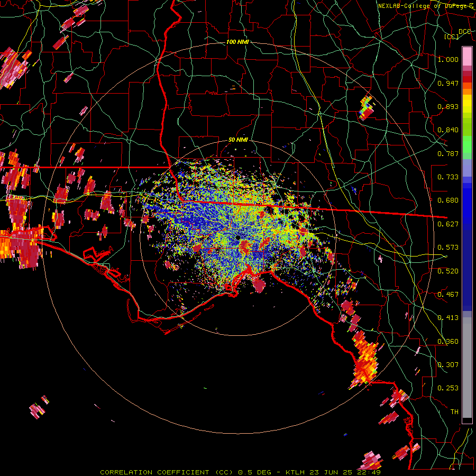Click the 0.787 scale label
Image resolution: width=476 pixels, height=476 pixels.
[448, 153]
